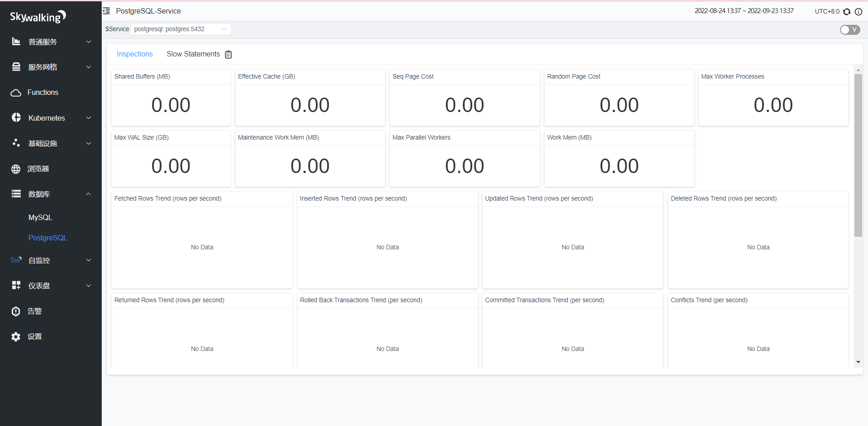Click the Work Mem (MB) card title

(569, 137)
